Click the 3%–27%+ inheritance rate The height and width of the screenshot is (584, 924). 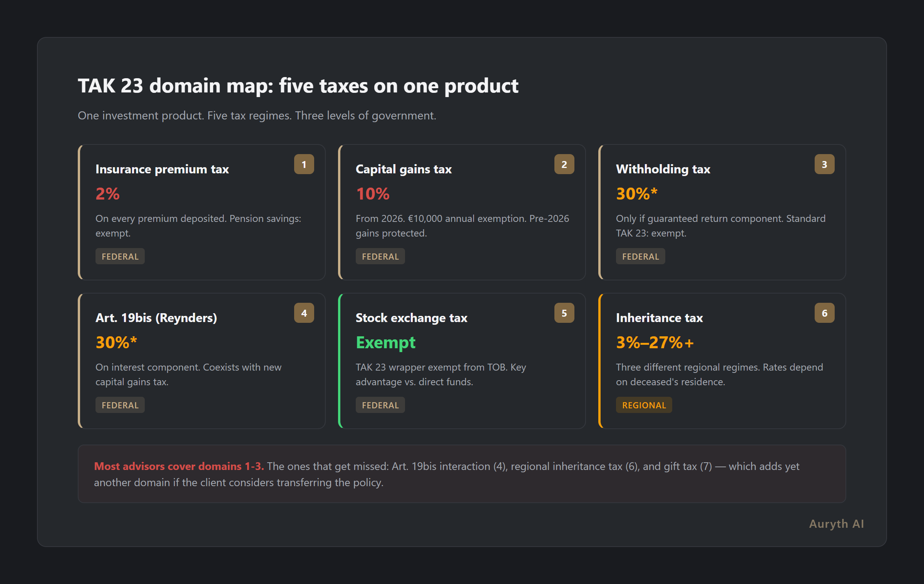pyautogui.click(x=654, y=342)
